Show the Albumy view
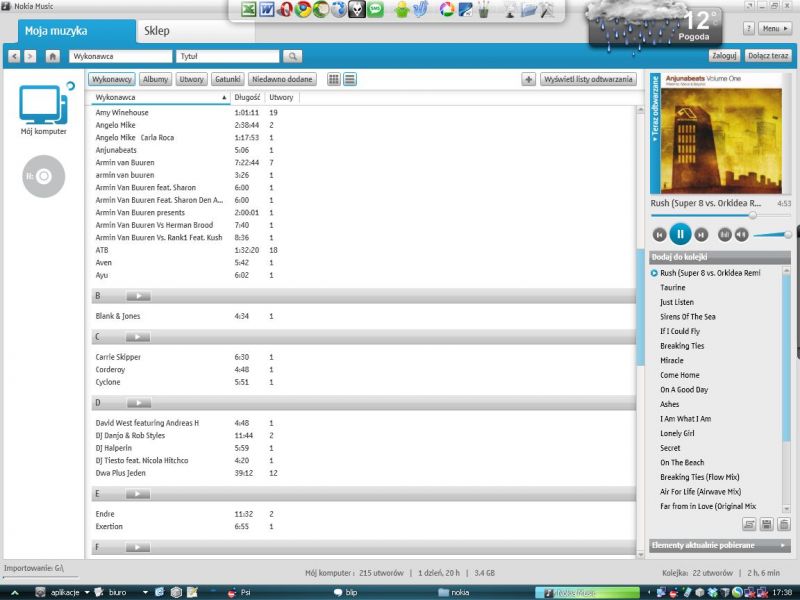This screenshot has width=800, height=600. pos(155,79)
